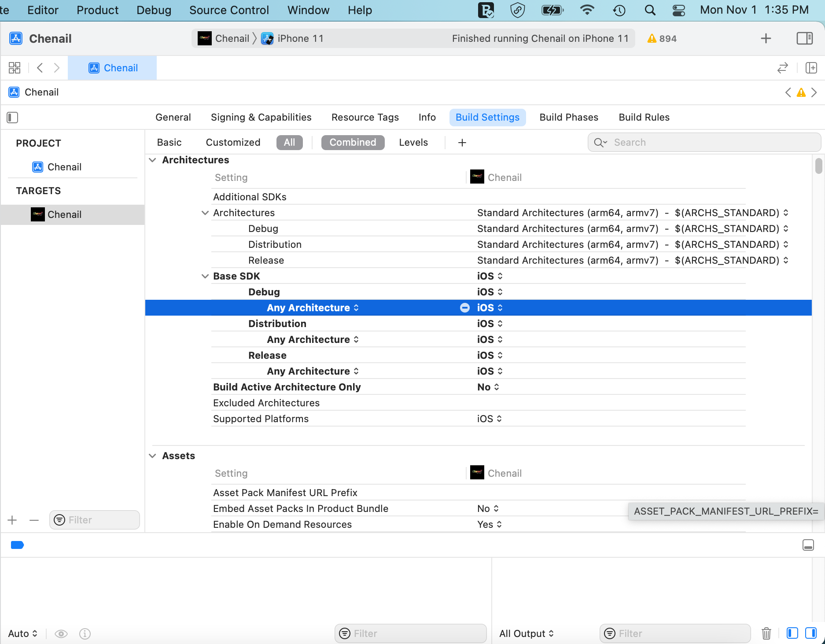Toggle the inspector panel in the toolbar
This screenshot has height=644, width=825.
(805, 38)
